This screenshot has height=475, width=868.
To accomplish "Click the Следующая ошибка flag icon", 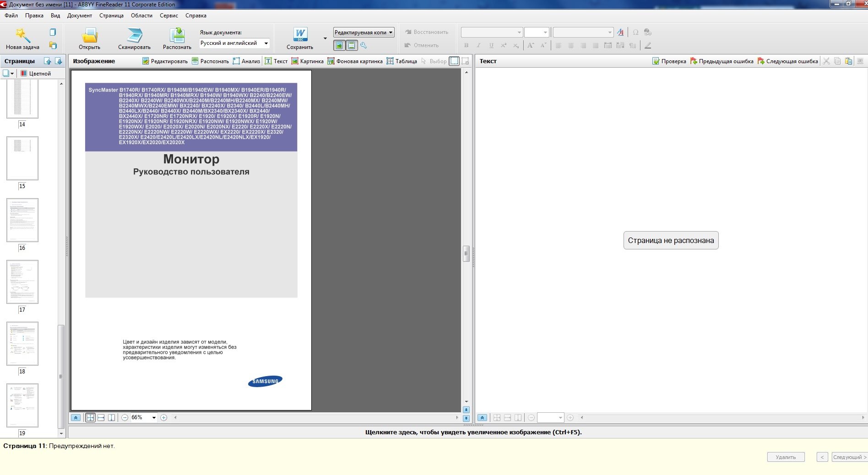I will coord(761,61).
